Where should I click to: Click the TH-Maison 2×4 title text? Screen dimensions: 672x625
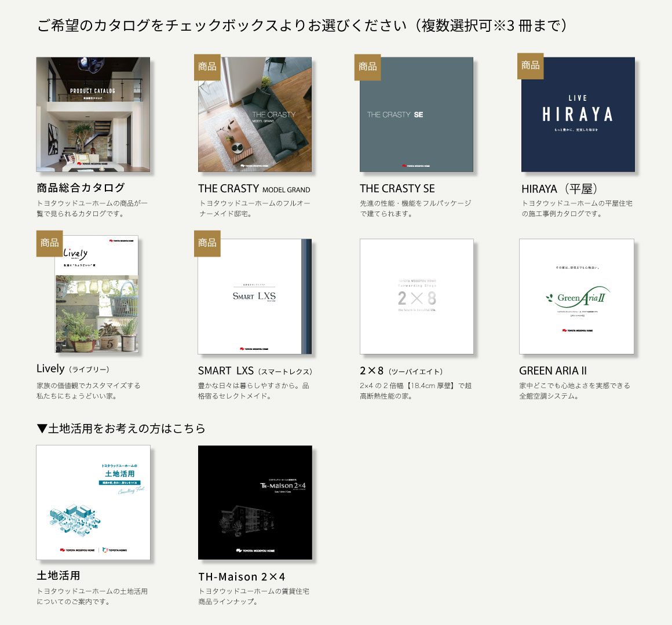242,576
